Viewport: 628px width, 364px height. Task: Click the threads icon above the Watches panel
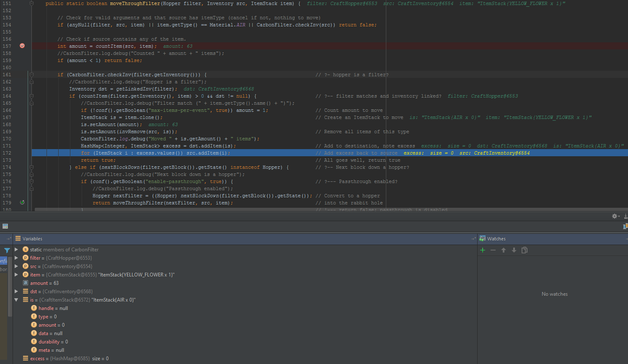coord(625,226)
